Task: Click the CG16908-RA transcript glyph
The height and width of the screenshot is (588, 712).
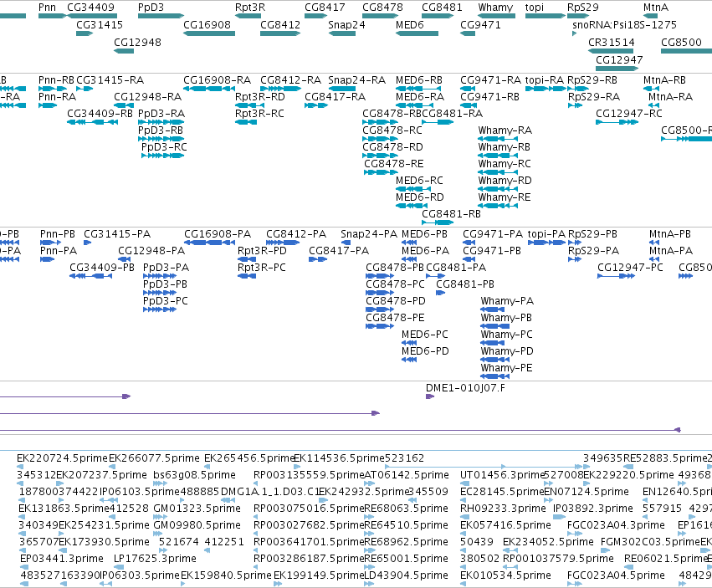Action: (x=209, y=89)
